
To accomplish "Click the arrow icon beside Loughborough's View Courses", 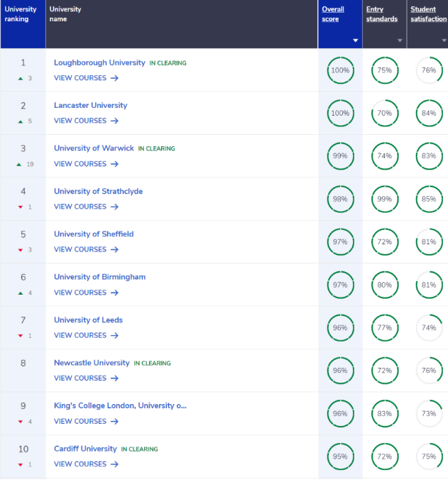I will coord(114,78).
